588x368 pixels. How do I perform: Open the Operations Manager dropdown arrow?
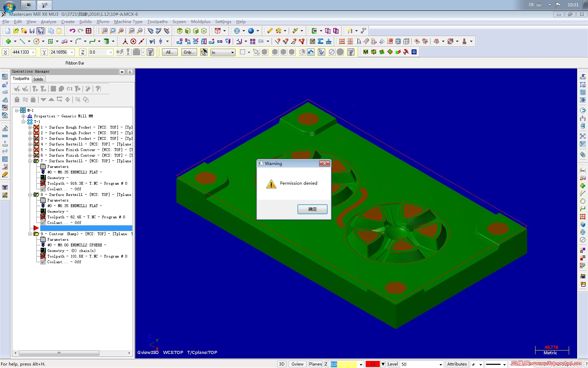tap(122, 72)
